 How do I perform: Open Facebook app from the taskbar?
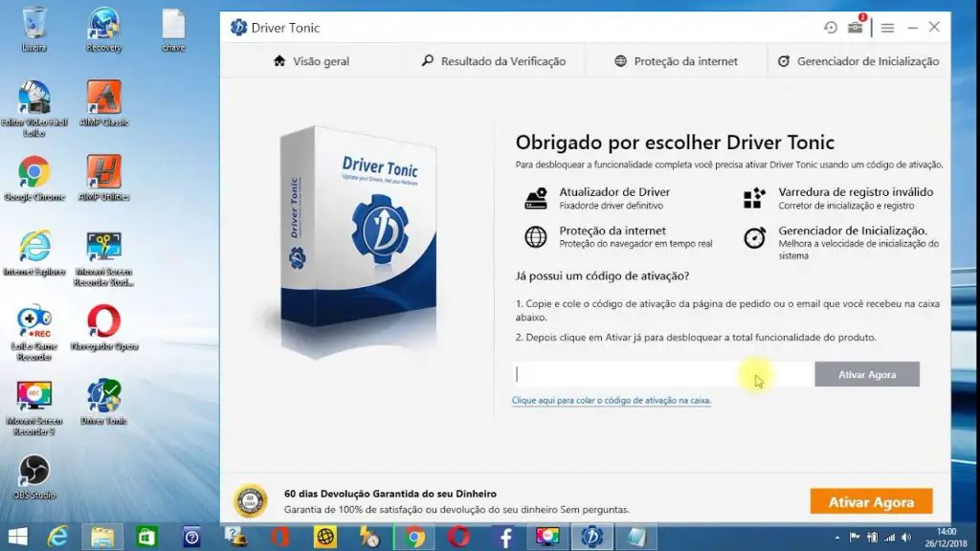(503, 537)
